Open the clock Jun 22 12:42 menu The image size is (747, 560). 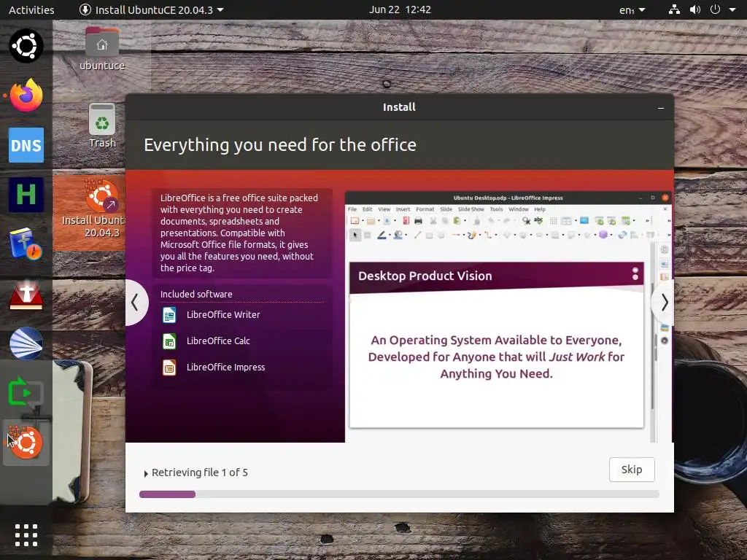tap(400, 9)
